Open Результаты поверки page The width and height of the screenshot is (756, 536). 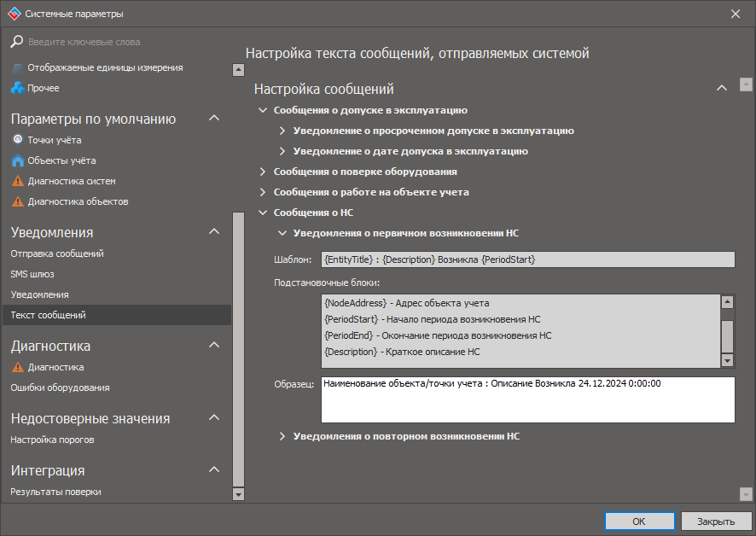tap(56, 492)
